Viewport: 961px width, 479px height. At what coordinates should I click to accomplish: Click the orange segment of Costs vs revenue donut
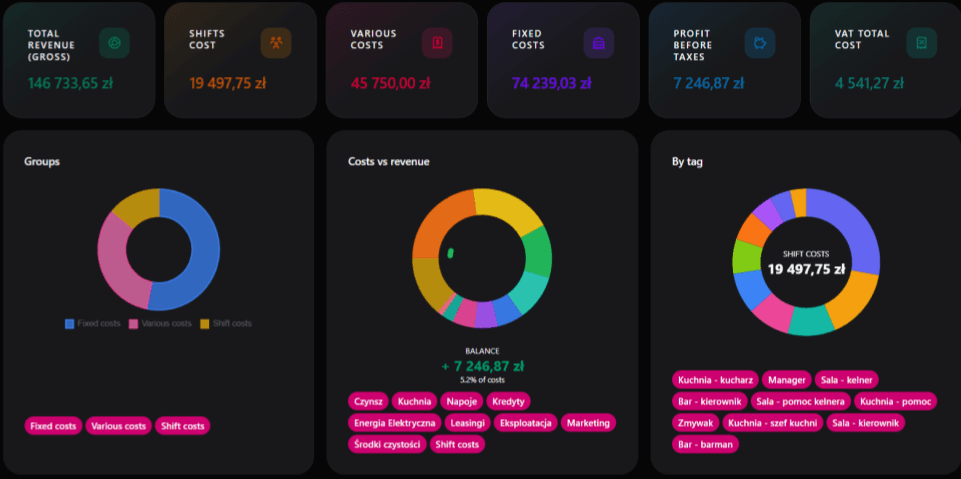click(438, 222)
